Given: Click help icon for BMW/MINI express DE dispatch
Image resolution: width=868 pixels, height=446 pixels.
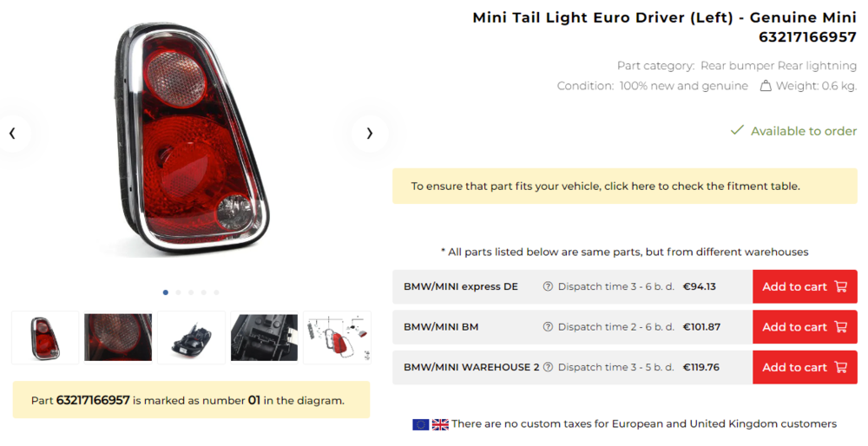Looking at the screenshot, I should 548,287.
